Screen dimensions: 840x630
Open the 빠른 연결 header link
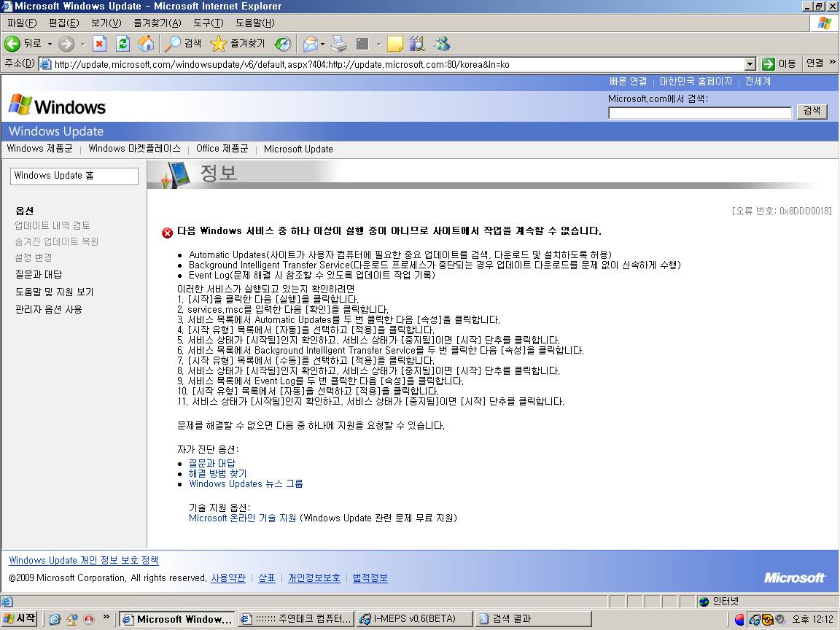(628, 82)
